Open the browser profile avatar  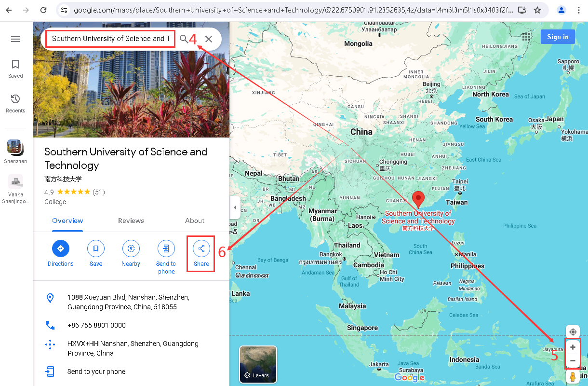[561, 10]
